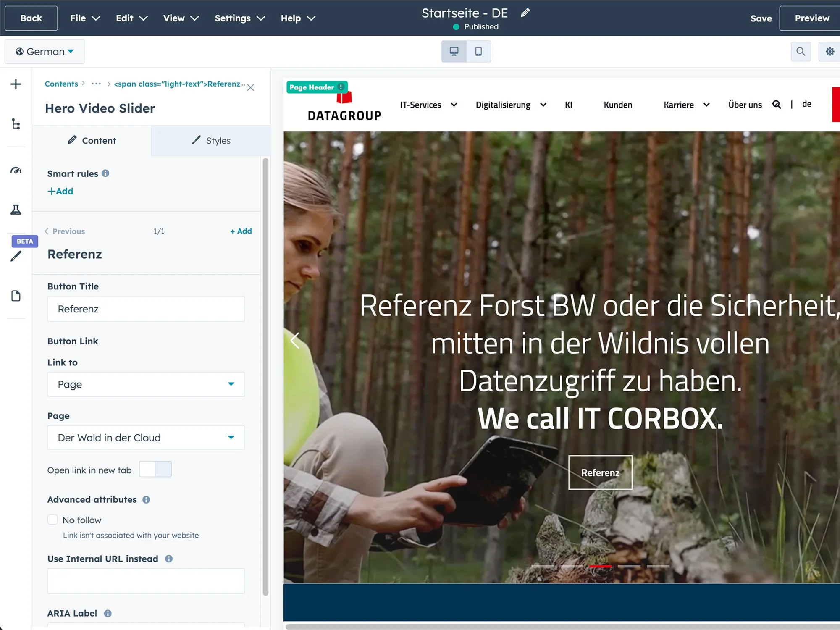
Task: Click +Add under Smart rules
Action: click(x=60, y=191)
